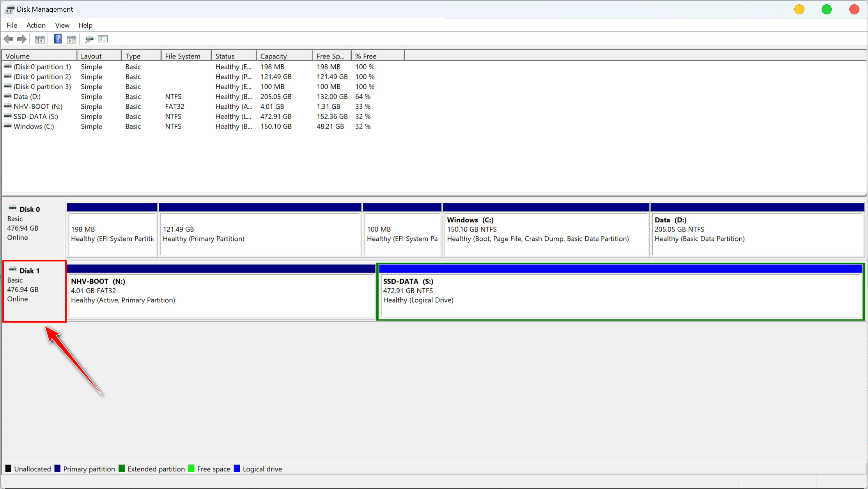The width and height of the screenshot is (868, 489).
Task: Open the File menu
Action: click(12, 25)
